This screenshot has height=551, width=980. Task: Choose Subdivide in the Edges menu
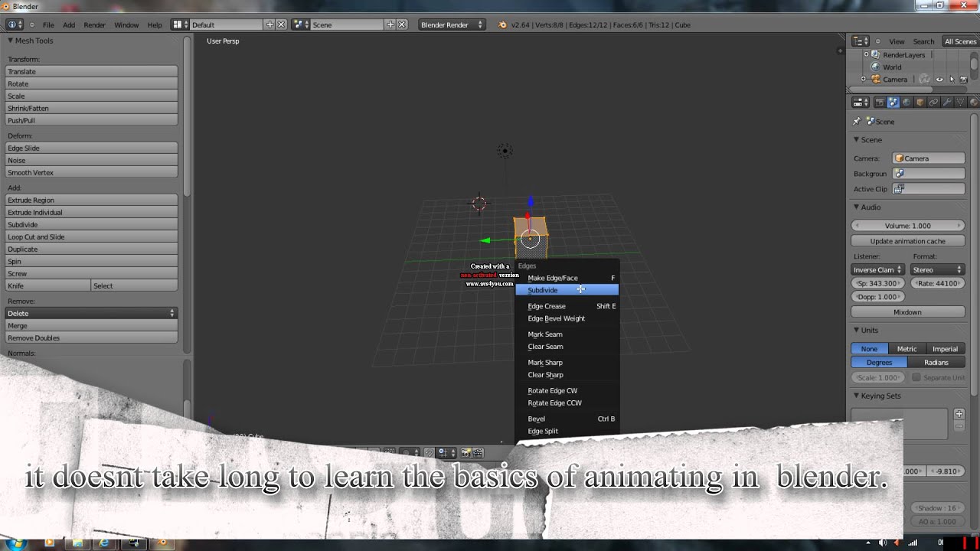[567, 290]
